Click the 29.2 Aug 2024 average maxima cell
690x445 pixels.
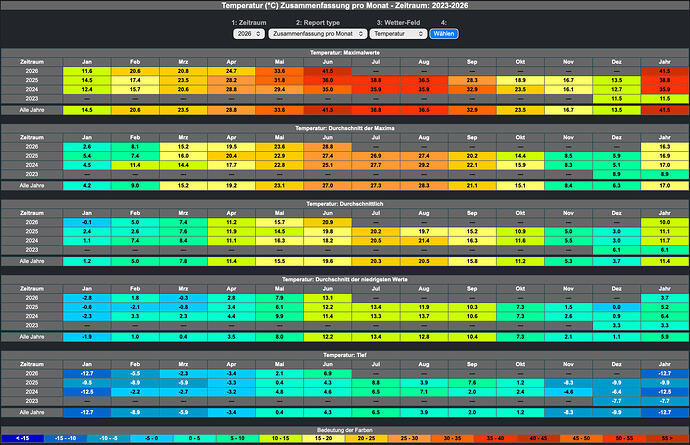(x=424, y=165)
